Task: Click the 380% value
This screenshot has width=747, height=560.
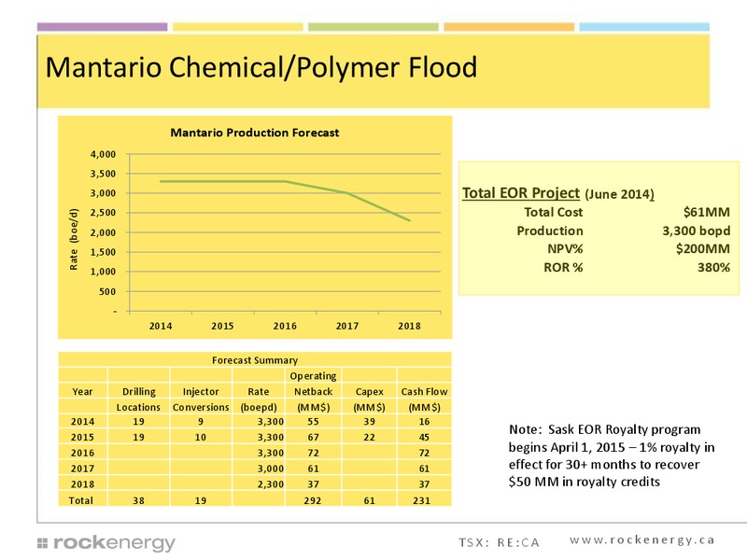Action: (x=713, y=268)
